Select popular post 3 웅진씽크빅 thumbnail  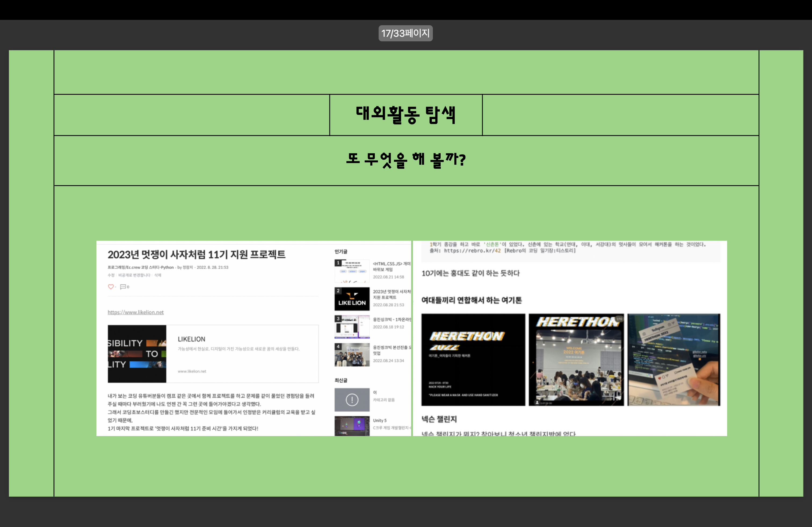pos(352,327)
